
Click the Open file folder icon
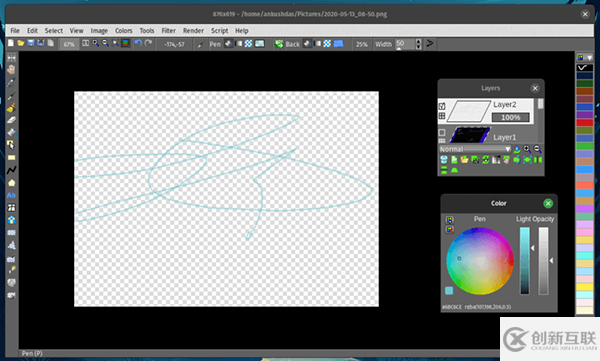[x=21, y=43]
